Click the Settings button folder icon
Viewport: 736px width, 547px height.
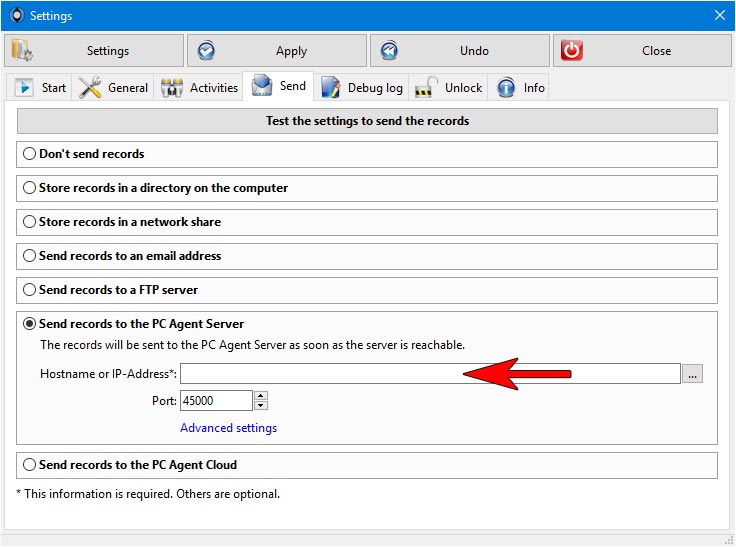pyautogui.click(x=22, y=51)
